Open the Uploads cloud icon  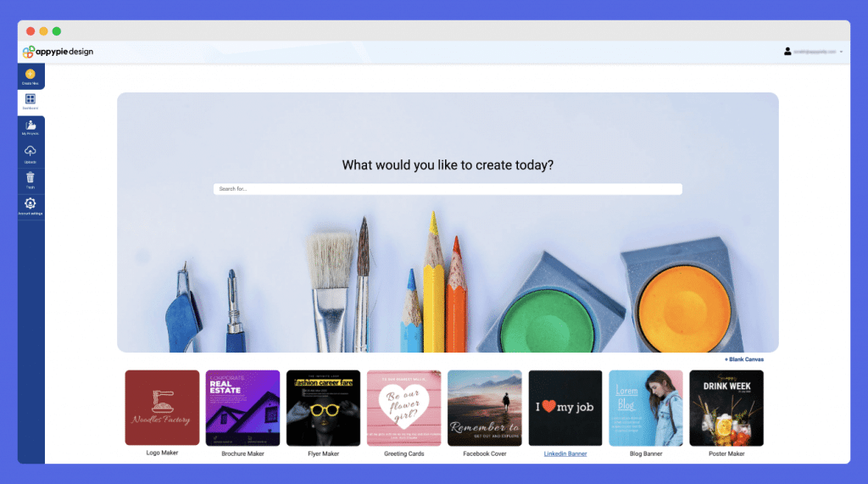tap(31, 151)
